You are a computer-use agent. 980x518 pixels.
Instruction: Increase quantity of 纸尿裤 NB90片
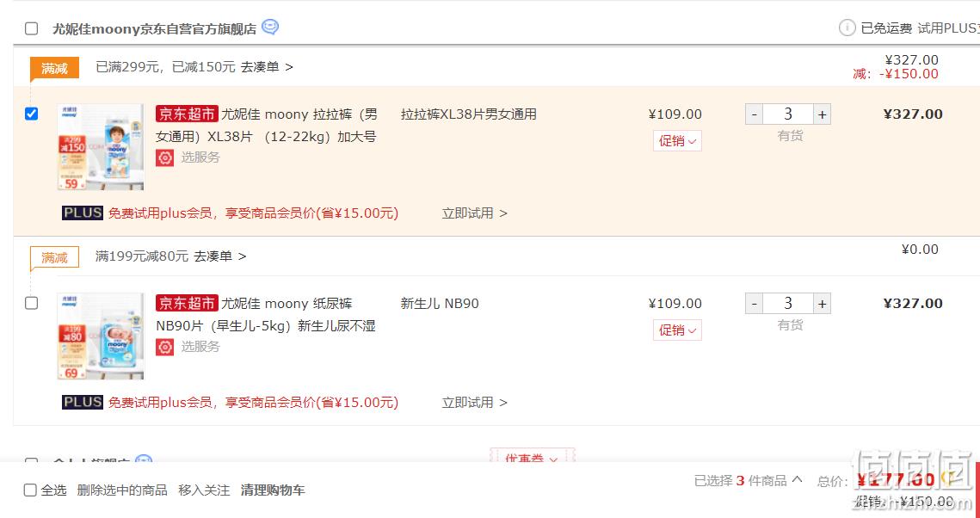click(x=822, y=304)
